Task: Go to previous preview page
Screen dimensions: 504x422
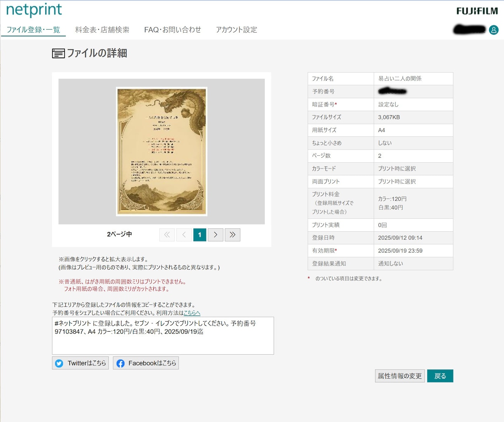Action: pyautogui.click(x=184, y=235)
